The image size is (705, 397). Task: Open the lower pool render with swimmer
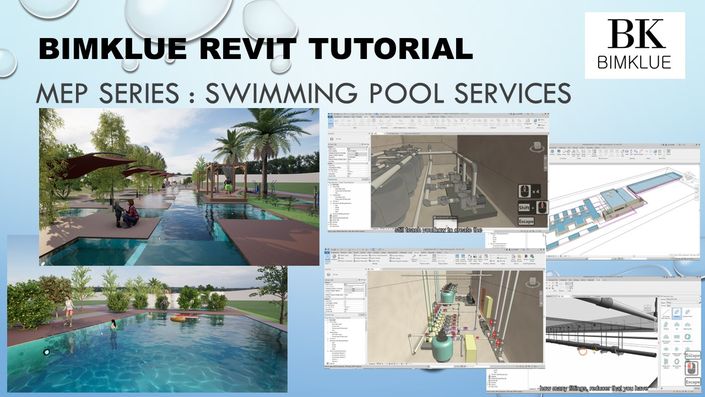click(x=147, y=329)
